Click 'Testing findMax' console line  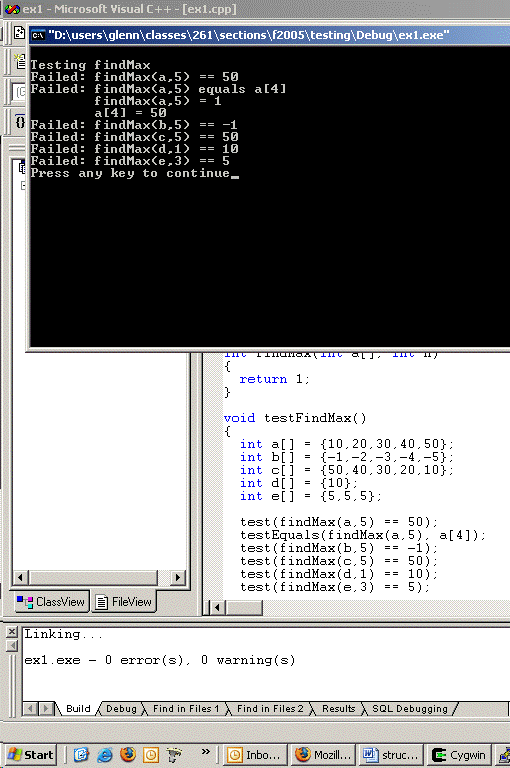[90, 65]
